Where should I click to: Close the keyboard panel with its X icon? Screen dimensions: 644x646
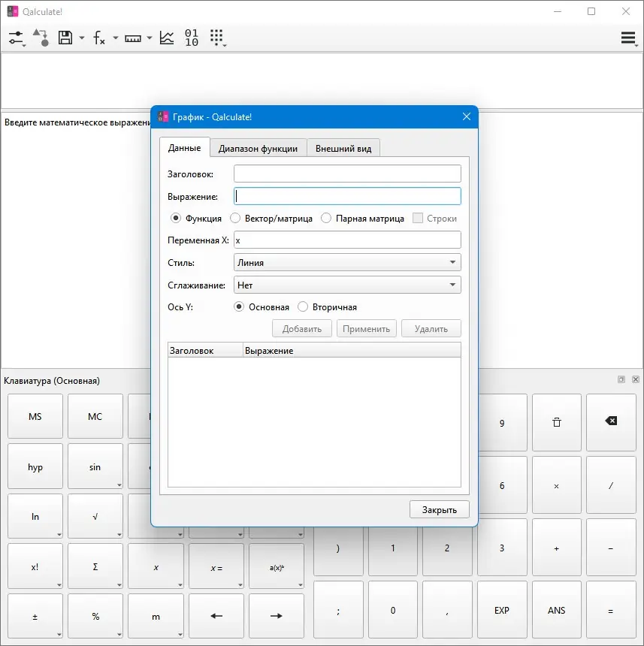coord(636,379)
